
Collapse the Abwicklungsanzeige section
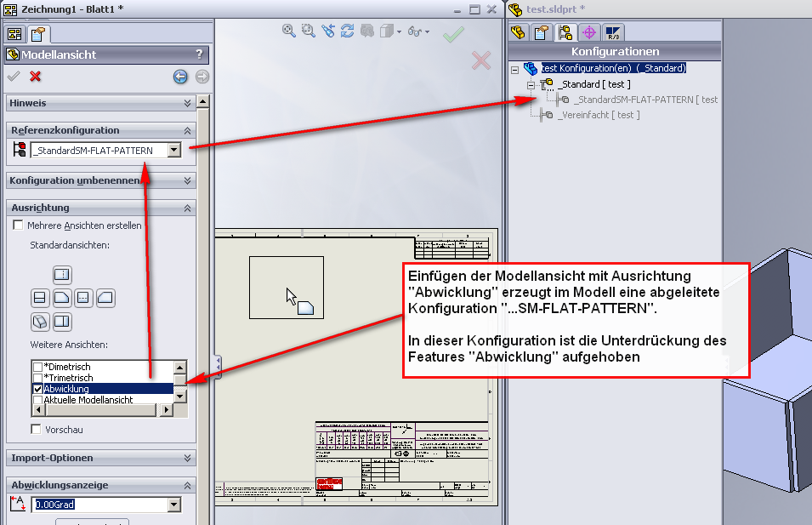point(187,486)
